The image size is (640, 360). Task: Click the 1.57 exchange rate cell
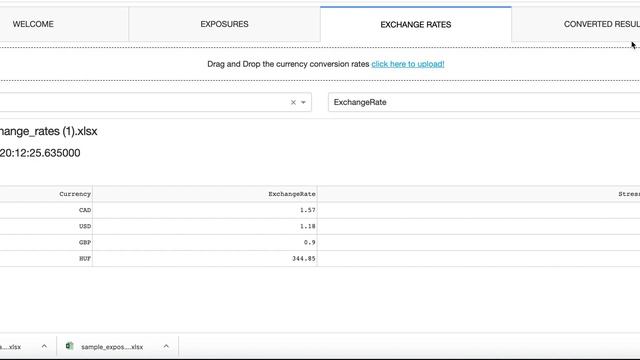click(x=205, y=210)
